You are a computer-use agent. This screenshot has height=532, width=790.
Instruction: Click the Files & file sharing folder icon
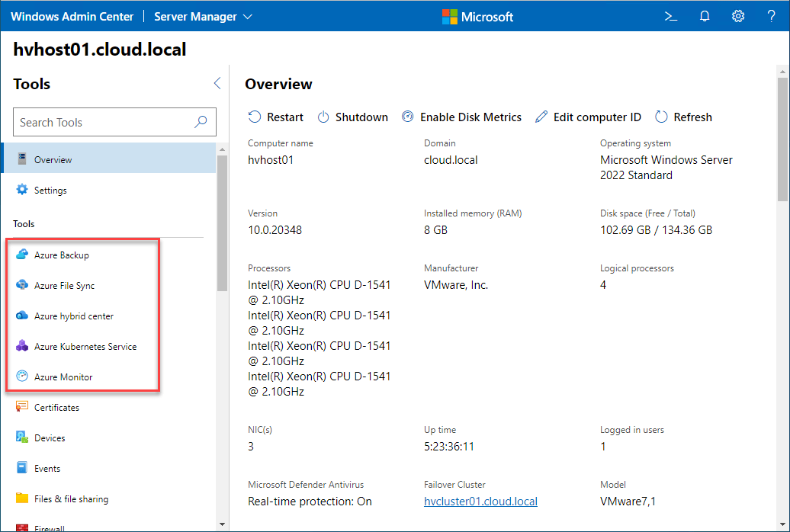[x=21, y=498]
